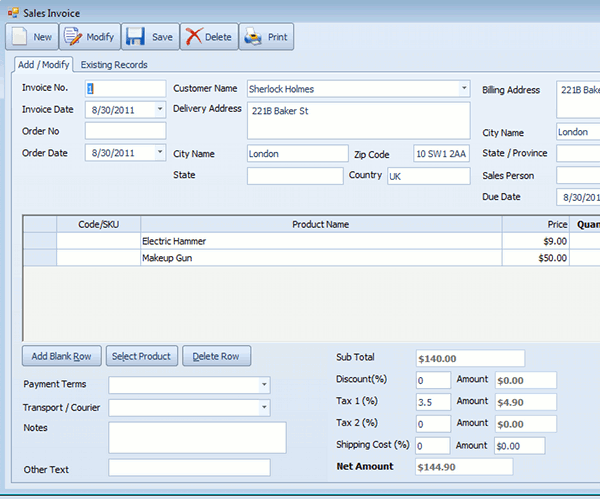This screenshot has height=499, width=600.
Task: Expand the Payment Terms dropdown
Action: (264, 385)
